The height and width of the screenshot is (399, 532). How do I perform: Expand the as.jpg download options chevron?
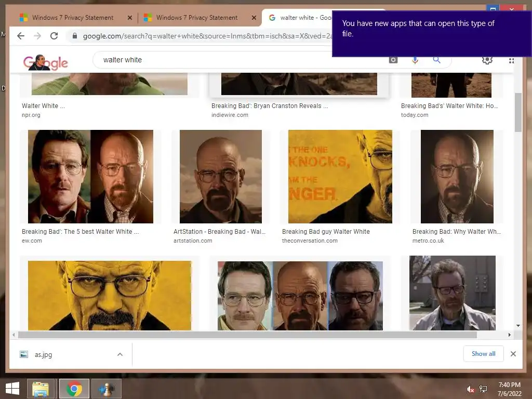[120, 354]
